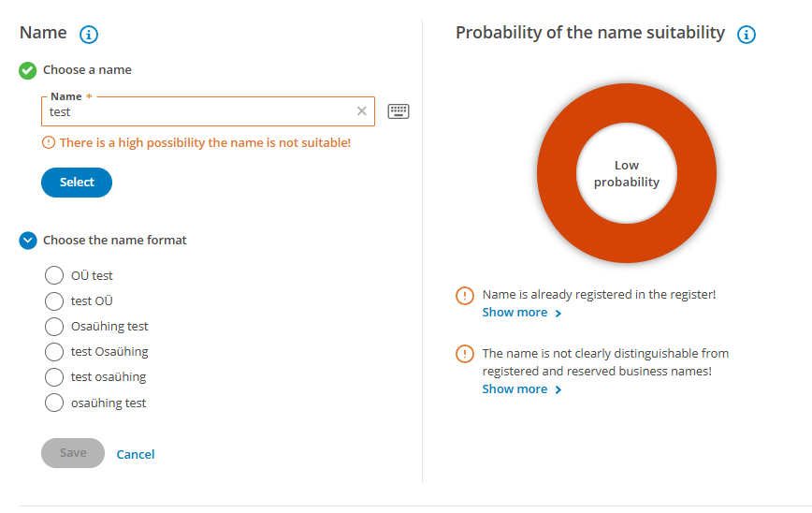Collapse the 'Choose the name format' section
The height and width of the screenshot is (513, 812).
(x=28, y=241)
